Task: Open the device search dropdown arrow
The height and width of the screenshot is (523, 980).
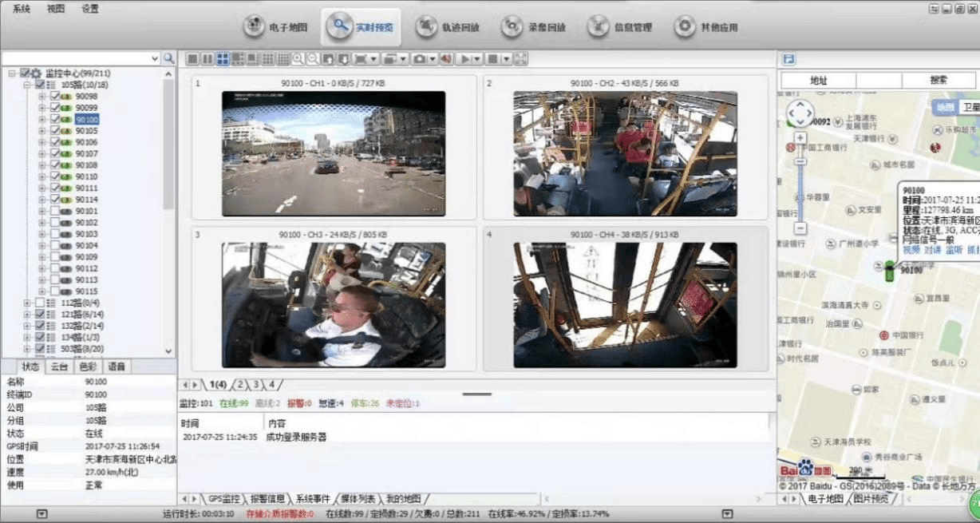Action: point(155,58)
